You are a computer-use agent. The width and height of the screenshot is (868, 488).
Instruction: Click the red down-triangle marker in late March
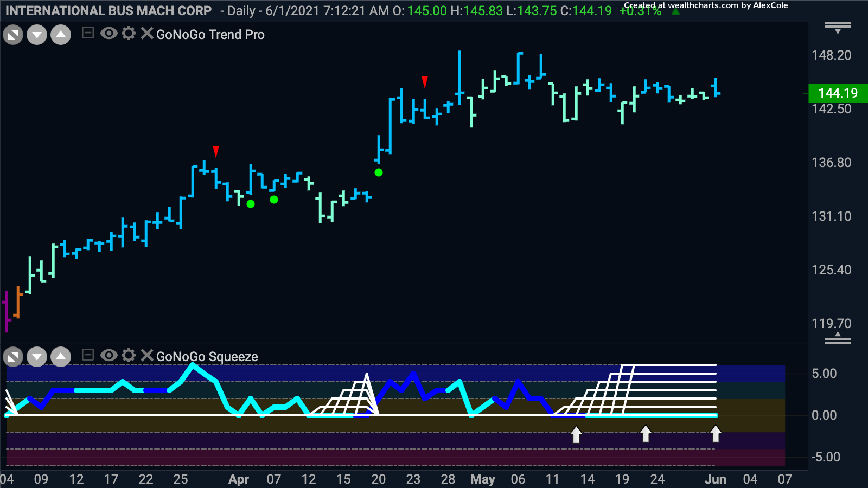(216, 151)
